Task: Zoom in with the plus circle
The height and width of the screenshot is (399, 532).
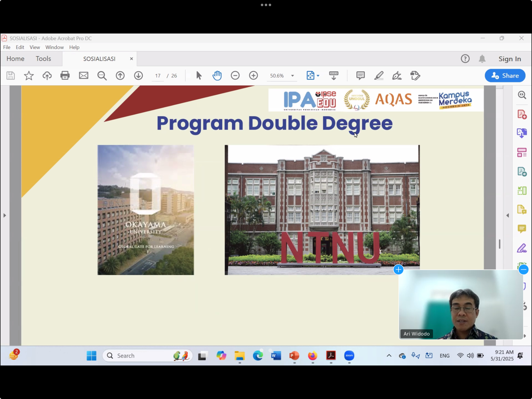Action: (x=253, y=76)
